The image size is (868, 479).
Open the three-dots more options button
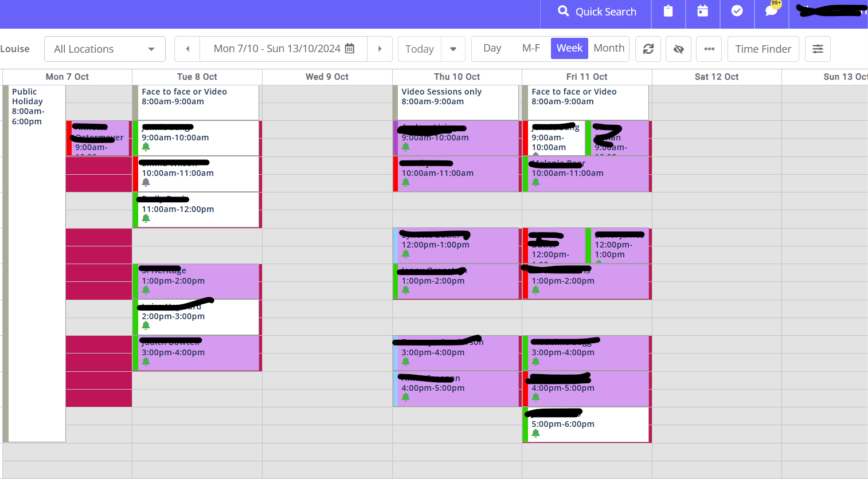(709, 49)
